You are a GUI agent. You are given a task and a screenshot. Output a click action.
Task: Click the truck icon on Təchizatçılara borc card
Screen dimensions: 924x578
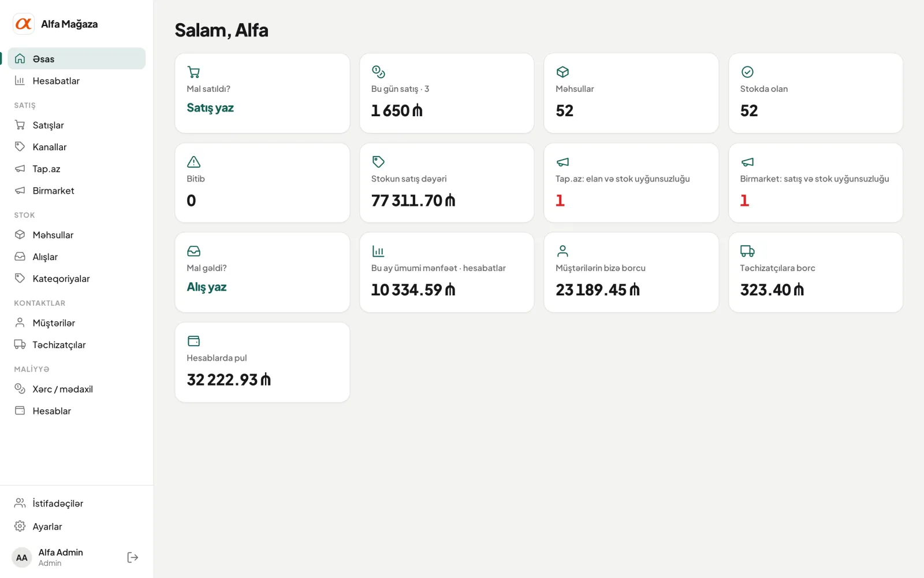pyautogui.click(x=747, y=251)
